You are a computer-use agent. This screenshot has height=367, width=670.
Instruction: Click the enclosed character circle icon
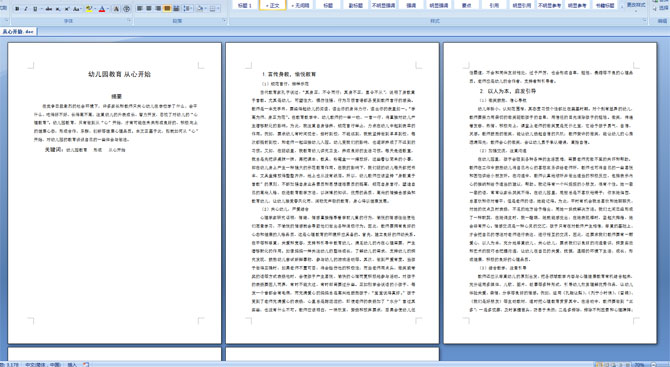tap(126, 9)
